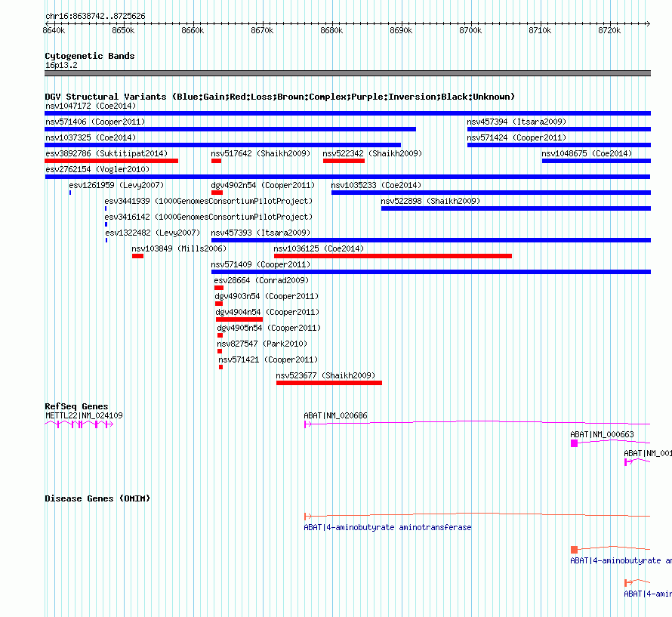This screenshot has height=617, width=672.
Task: Click the DGV Structural Variants track title
Action: pos(279,97)
